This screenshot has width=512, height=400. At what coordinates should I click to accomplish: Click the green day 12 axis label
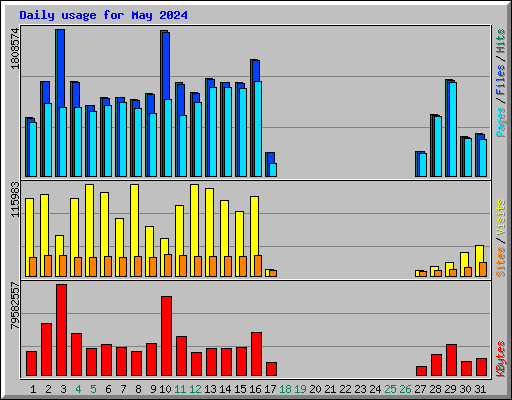(x=195, y=389)
